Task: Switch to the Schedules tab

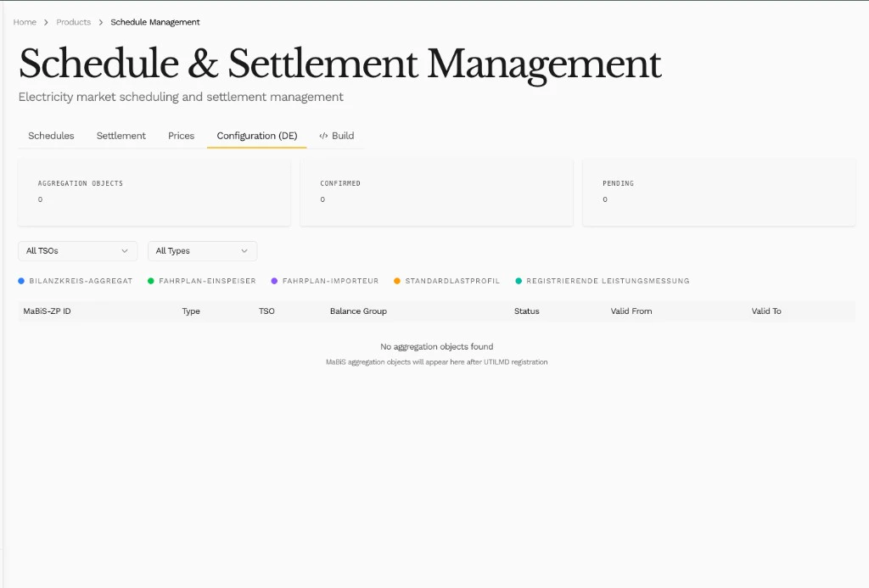Action: coord(51,135)
